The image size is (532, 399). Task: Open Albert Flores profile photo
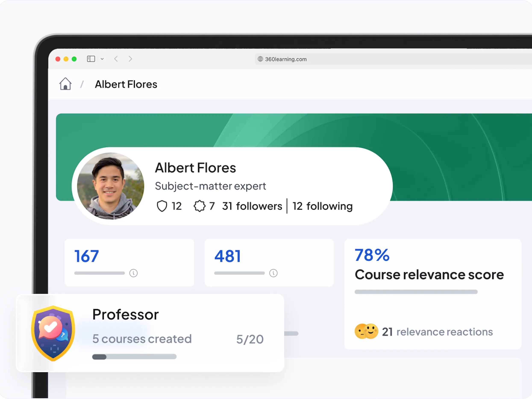(x=111, y=186)
